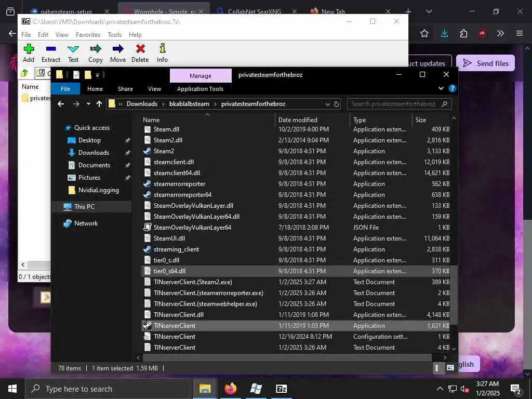
Task: Click the Manage contextual tab
Action: point(201,76)
